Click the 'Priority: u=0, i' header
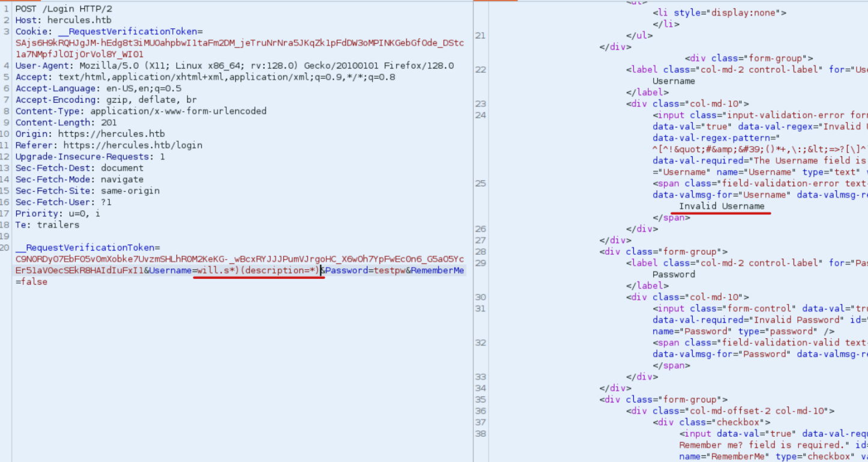Screen dimensions: 868x462 tap(58, 214)
